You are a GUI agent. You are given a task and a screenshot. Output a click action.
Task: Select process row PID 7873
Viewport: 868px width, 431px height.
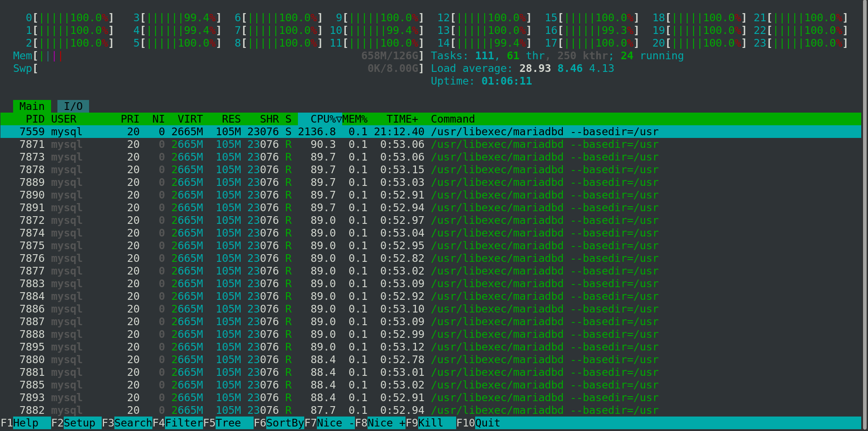point(431,157)
